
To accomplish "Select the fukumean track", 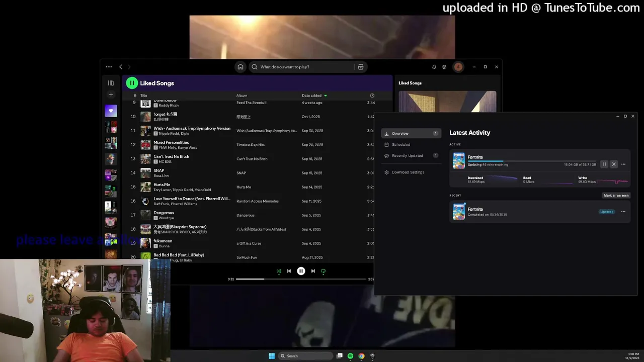I will pos(163,241).
